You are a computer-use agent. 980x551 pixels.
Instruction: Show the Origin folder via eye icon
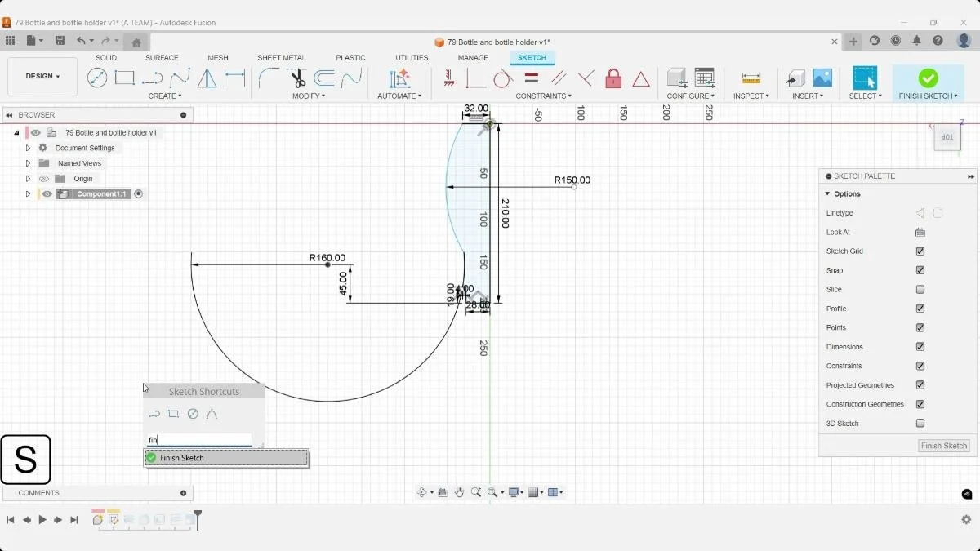tap(44, 179)
